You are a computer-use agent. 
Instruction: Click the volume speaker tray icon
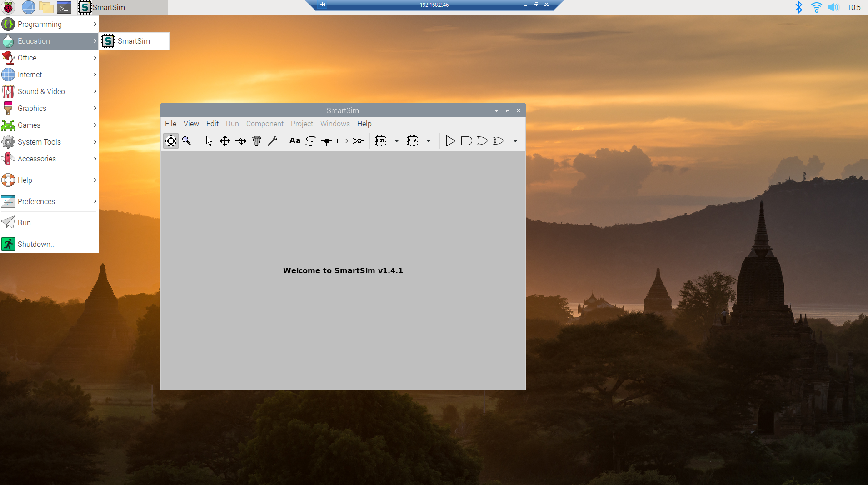[x=833, y=7]
